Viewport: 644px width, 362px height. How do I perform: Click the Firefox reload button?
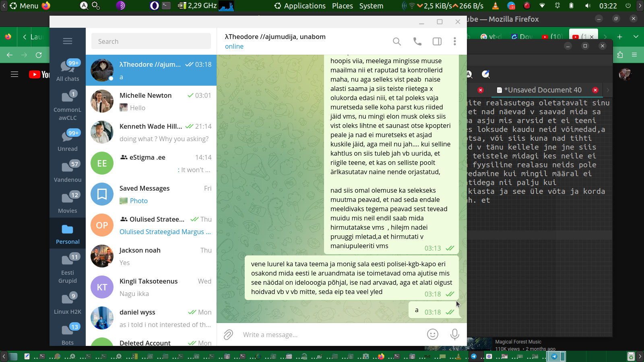click(39, 55)
